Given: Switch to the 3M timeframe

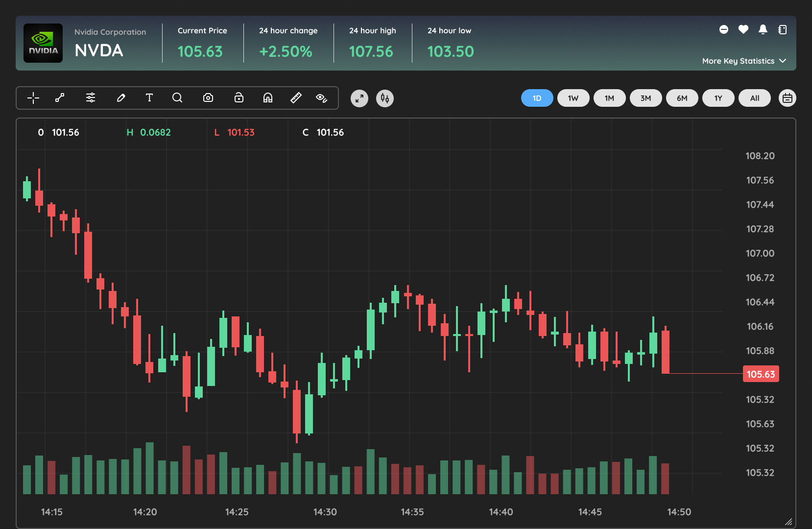Looking at the screenshot, I should (646, 98).
